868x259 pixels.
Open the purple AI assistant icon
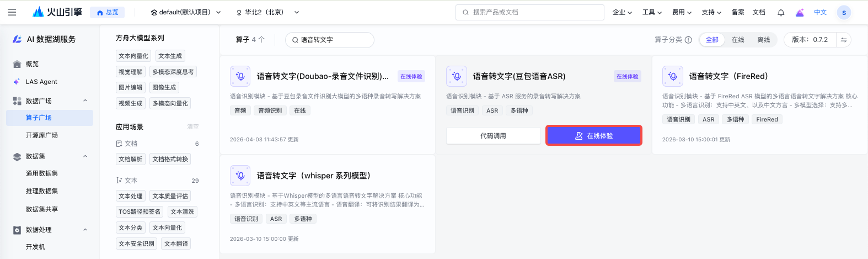click(800, 12)
